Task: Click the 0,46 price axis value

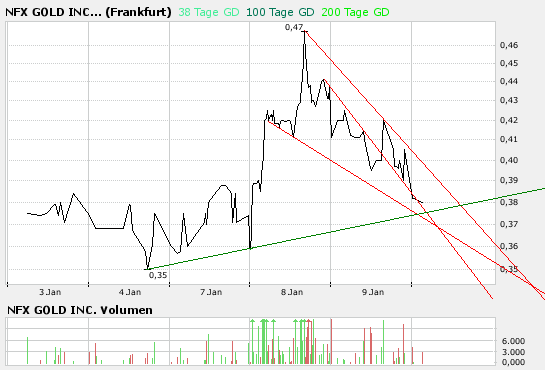Action: coord(509,45)
